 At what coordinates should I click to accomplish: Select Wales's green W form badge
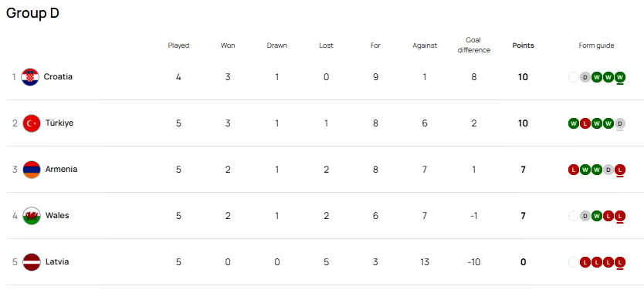pos(597,216)
